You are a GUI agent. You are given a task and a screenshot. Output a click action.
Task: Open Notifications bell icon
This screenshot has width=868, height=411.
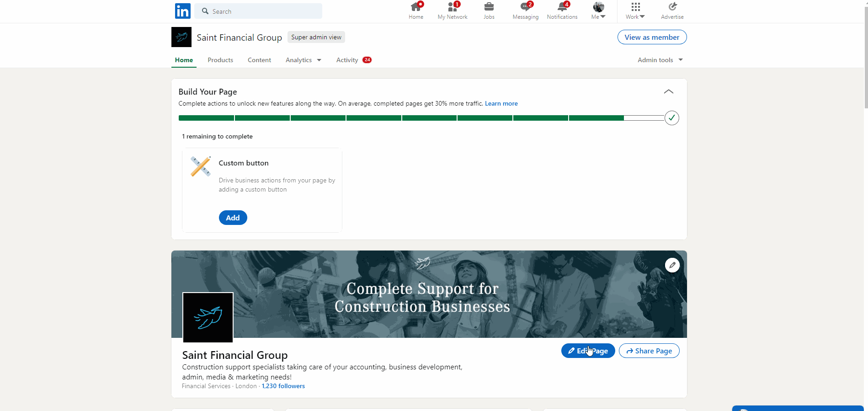562,7
